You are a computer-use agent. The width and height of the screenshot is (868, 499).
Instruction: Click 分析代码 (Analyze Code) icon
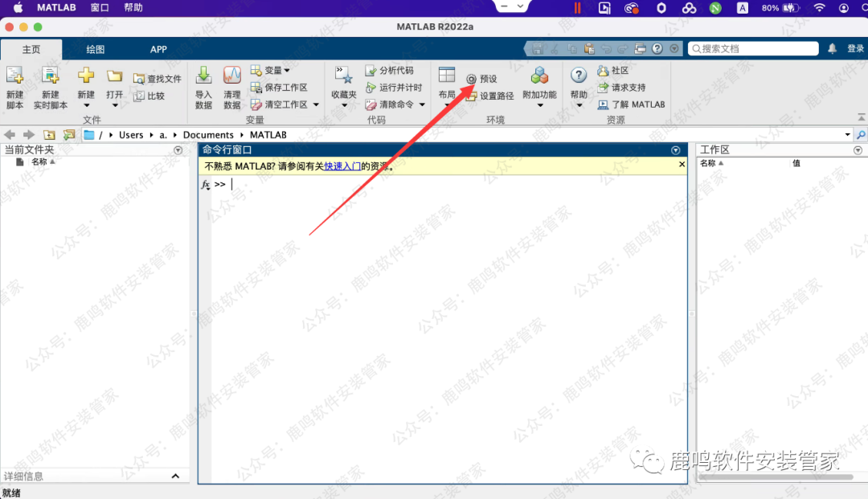pos(371,71)
